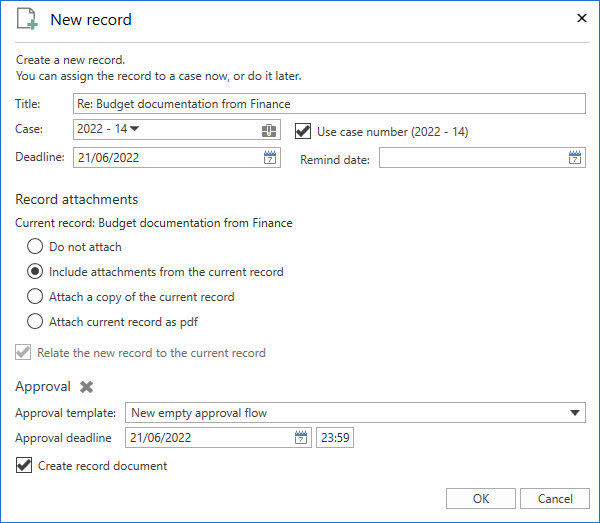This screenshot has height=523, width=600.
Task: Click the Approval deadline date field
Action: 210,438
